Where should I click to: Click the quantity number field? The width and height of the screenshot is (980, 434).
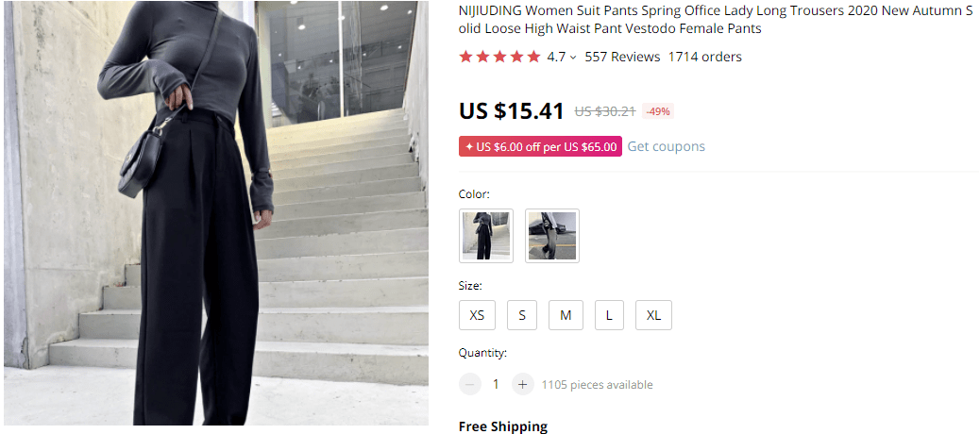click(496, 384)
